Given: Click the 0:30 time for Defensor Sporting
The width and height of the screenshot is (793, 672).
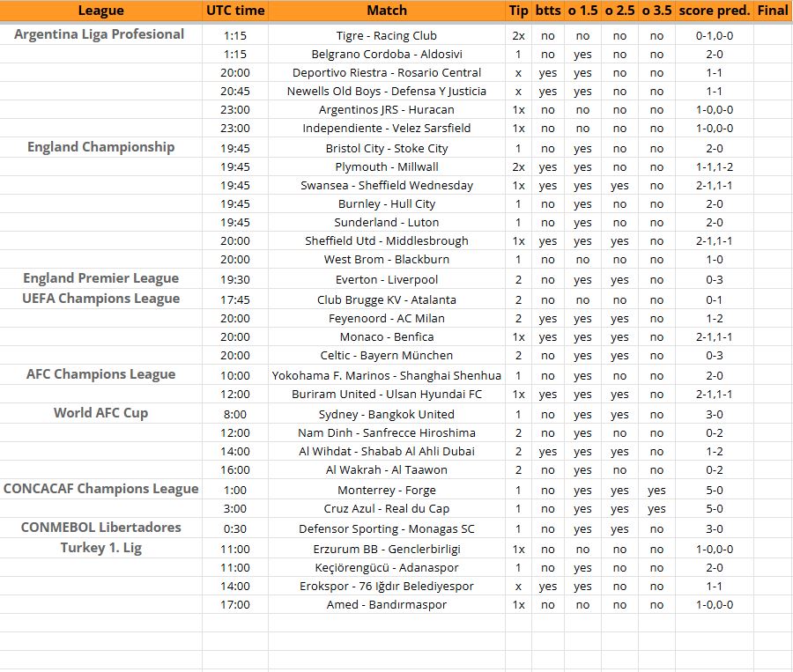Looking at the screenshot, I should [x=235, y=529].
